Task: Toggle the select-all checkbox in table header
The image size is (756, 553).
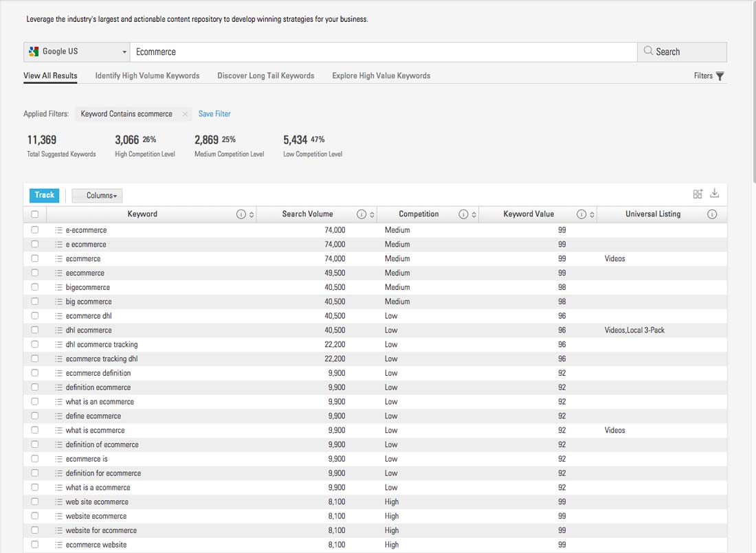Action: [x=35, y=214]
